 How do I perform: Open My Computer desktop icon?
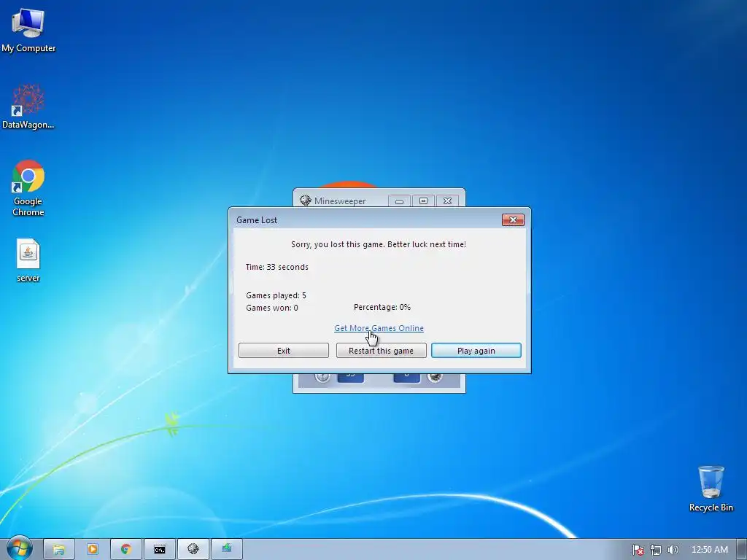[28, 30]
